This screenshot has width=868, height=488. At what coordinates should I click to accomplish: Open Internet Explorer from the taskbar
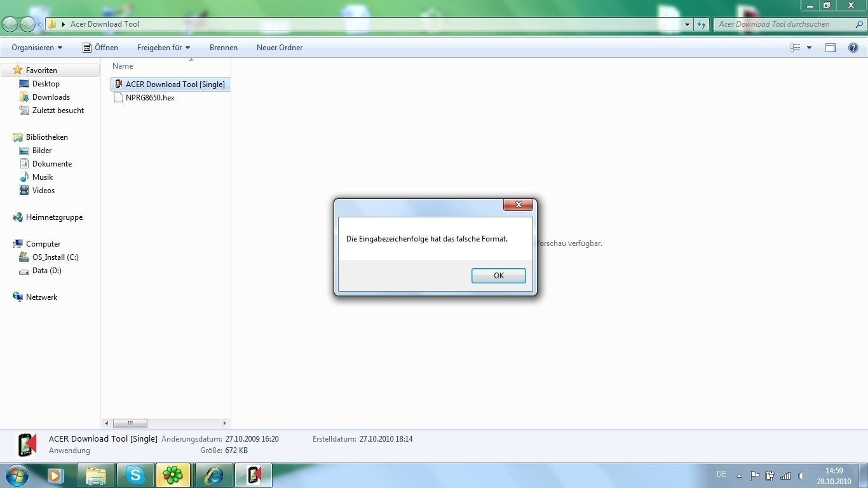coord(214,475)
